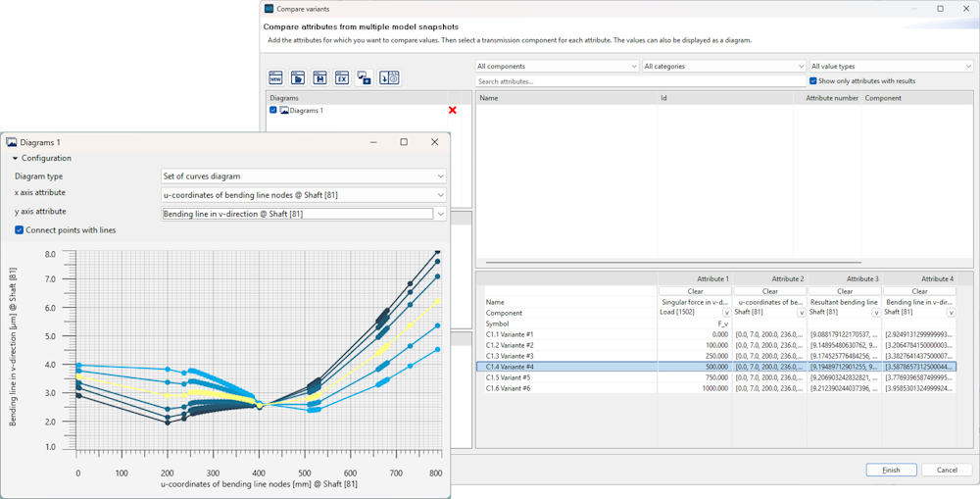980x499 pixels.
Task: Collapse the Configuration section
Action: point(16,158)
